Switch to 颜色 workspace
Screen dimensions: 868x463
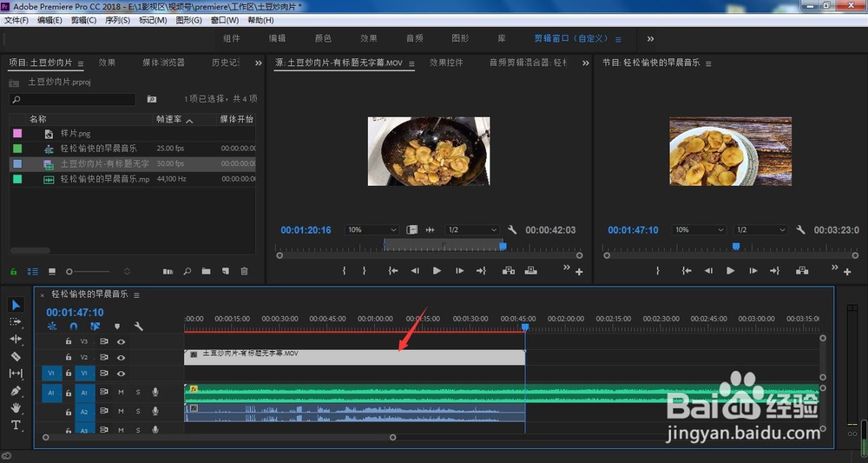pos(323,38)
